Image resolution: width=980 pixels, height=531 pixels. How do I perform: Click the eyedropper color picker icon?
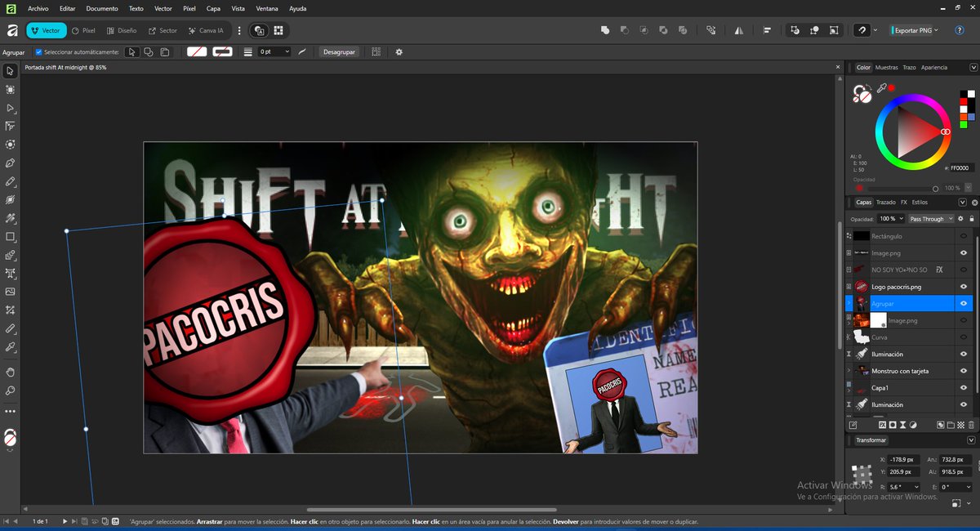881,87
